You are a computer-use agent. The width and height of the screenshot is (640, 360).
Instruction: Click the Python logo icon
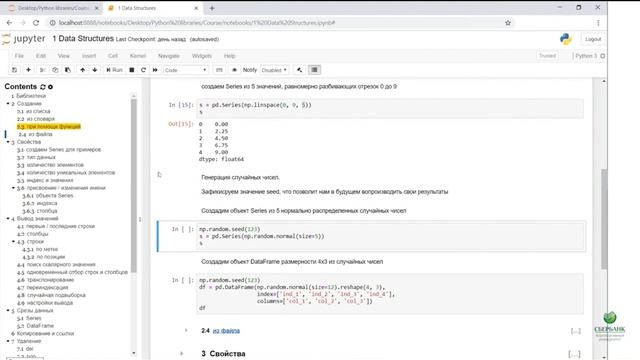click(566, 39)
